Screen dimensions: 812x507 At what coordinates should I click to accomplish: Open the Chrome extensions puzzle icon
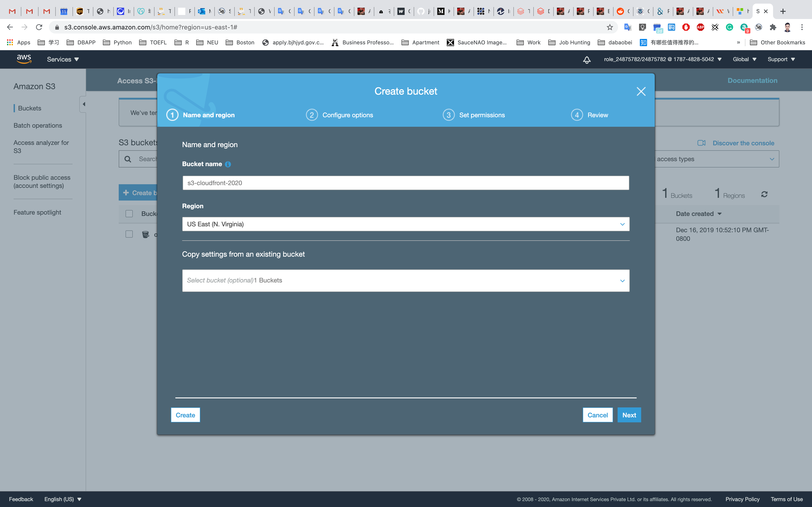click(x=773, y=27)
